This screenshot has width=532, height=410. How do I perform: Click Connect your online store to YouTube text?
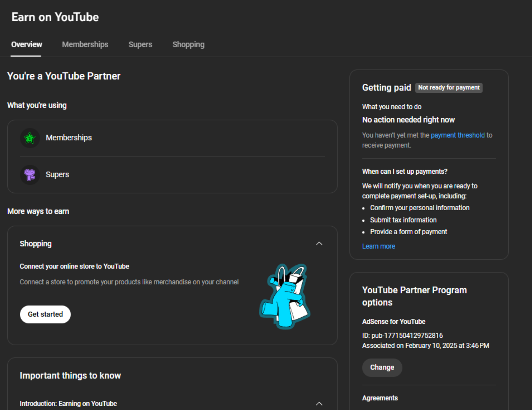[74, 266]
